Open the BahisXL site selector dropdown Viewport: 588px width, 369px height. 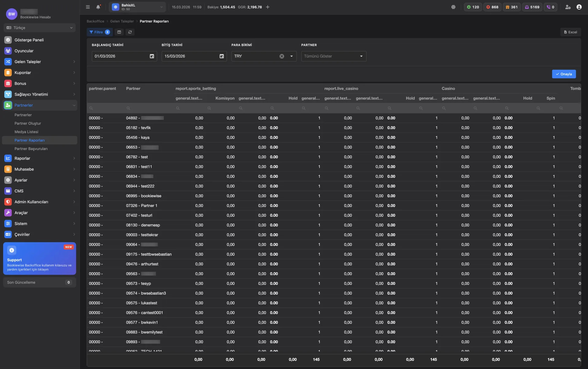point(137,7)
